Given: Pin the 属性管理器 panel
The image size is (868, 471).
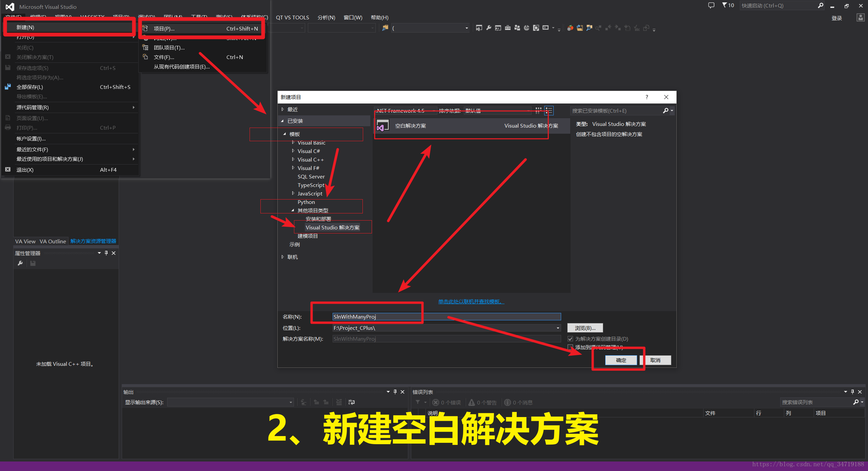Looking at the screenshot, I should (106, 253).
